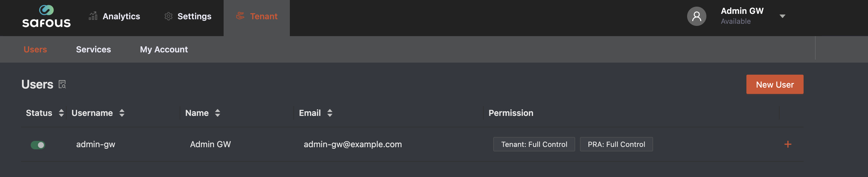Click the Admin GW avatar icon
Screen dimensions: 868x177
coord(696,16)
